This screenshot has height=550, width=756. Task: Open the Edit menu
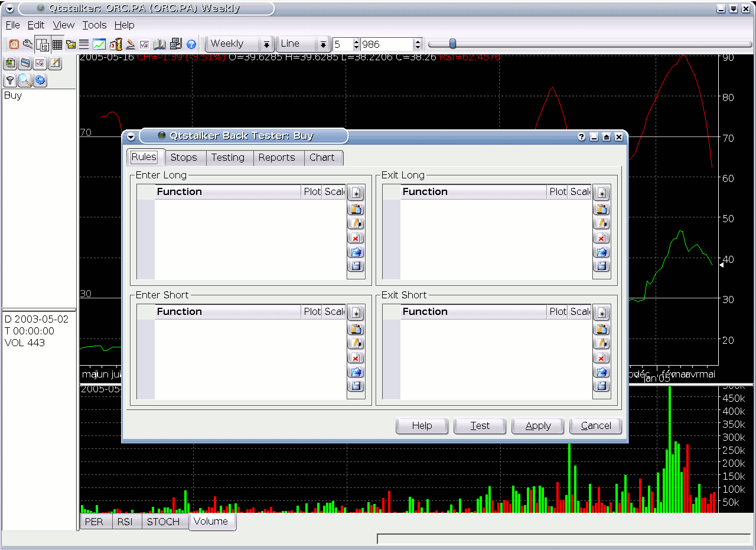coord(36,25)
